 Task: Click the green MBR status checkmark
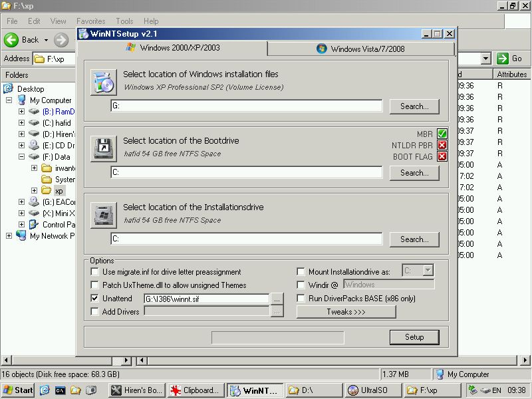coord(442,134)
